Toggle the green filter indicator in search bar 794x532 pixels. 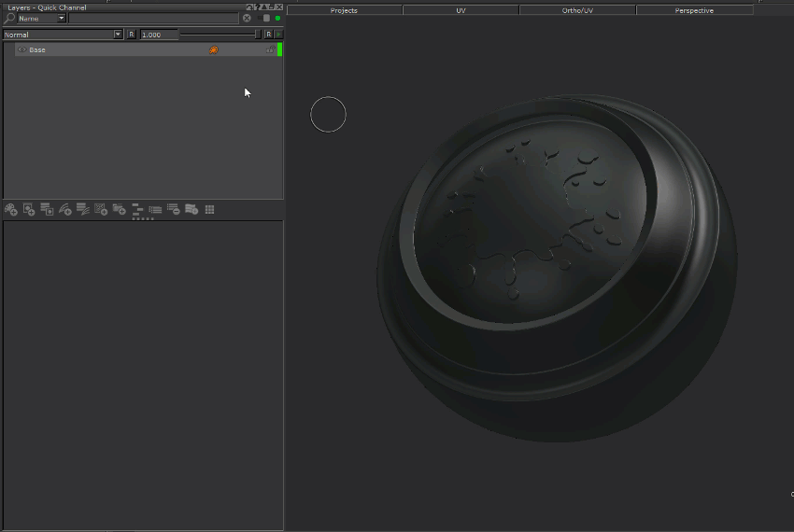coord(277,18)
